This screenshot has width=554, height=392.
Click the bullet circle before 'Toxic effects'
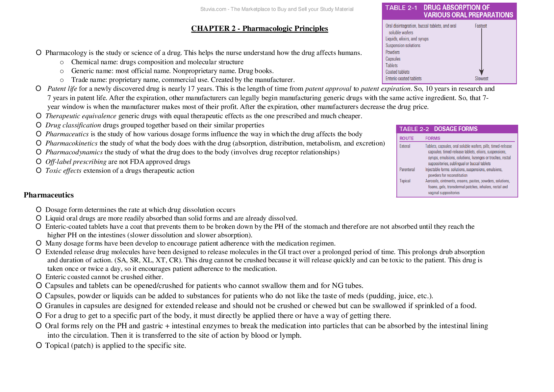[x=39, y=170]
